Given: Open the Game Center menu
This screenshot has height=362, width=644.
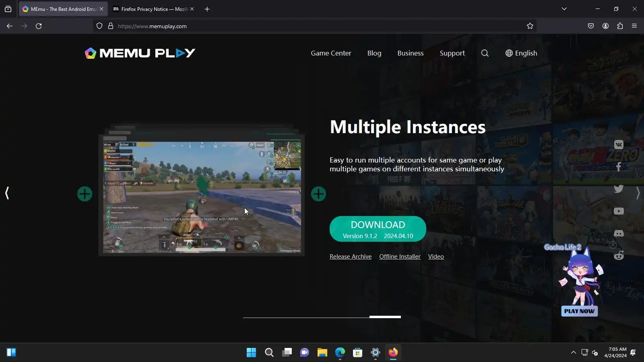Looking at the screenshot, I should click(x=331, y=53).
